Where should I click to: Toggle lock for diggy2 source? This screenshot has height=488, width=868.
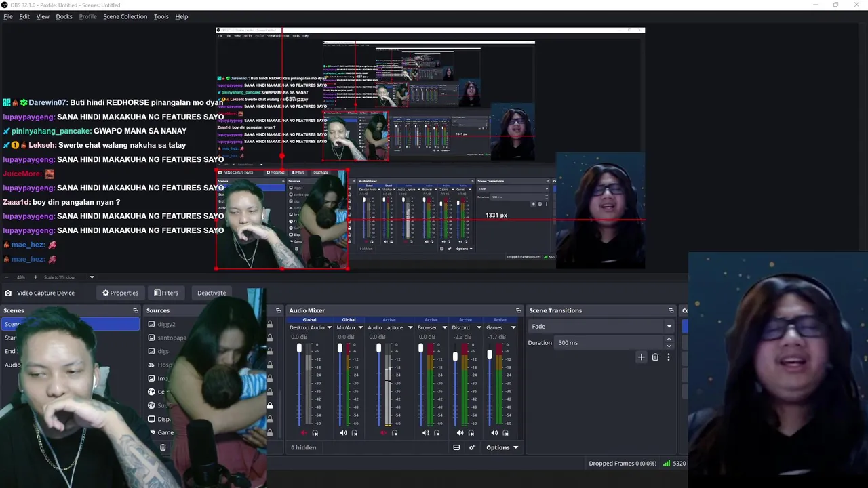coord(270,324)
